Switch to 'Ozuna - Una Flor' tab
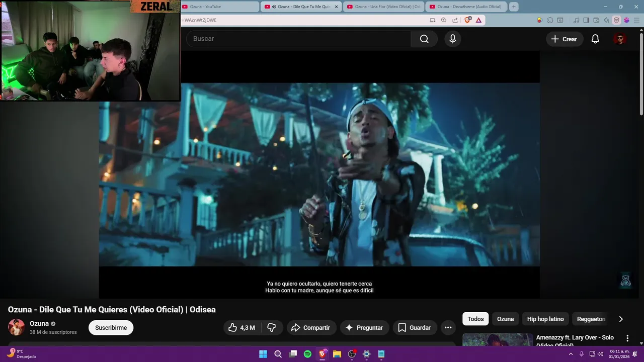The height and width of the screenshot is (362, 644). point(384,7)
